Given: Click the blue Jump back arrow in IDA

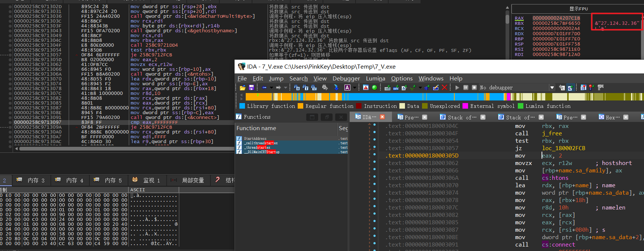Looking at the screenshot, I should coord(264,87).
